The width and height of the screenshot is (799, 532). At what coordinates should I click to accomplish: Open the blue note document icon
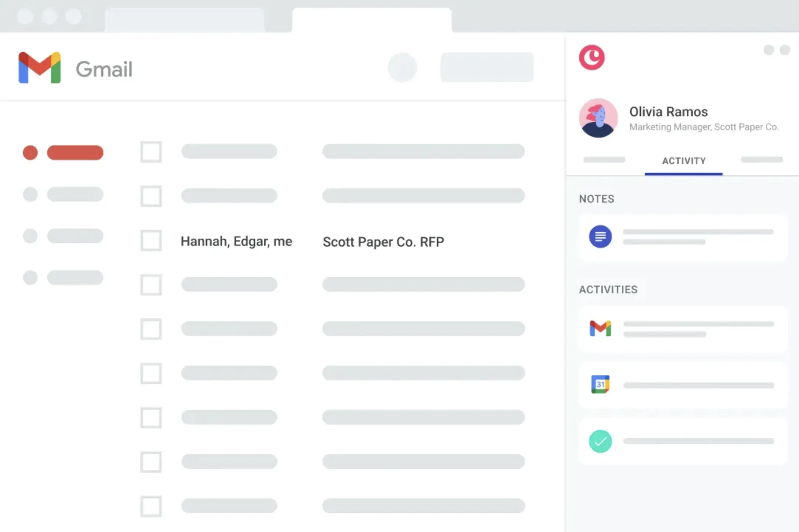pyautogui.click(x=600, y=236)
